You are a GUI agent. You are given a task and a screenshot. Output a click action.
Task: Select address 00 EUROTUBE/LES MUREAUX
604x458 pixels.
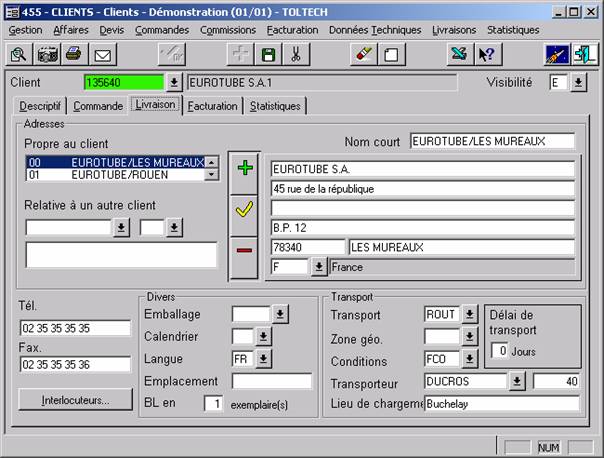[116, 163]
